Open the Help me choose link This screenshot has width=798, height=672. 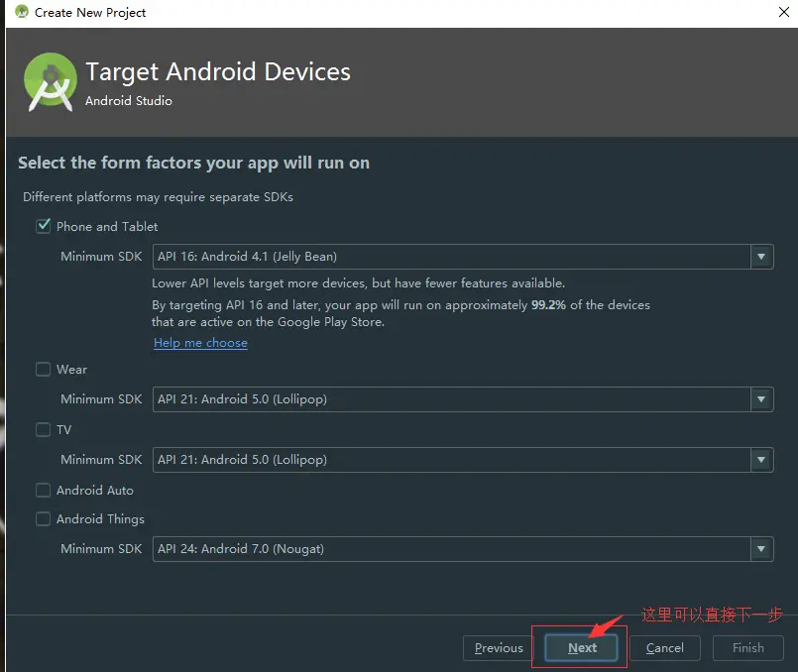[x=200, y=343]
